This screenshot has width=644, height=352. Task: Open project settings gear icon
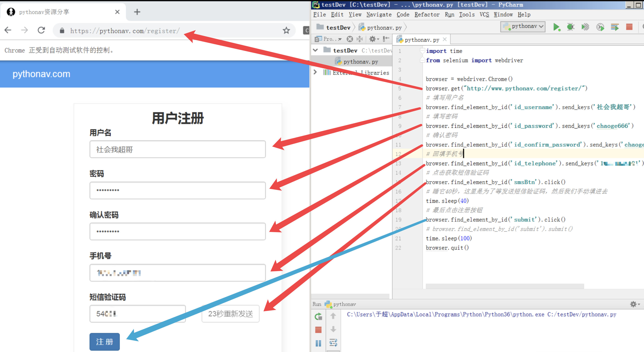click(x=373, y=39)
